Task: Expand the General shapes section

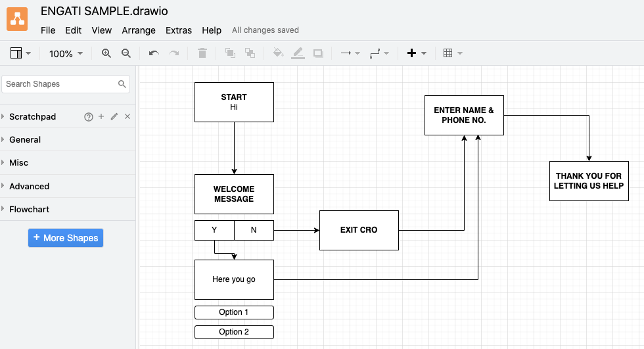Action: (x=25, y=139)
